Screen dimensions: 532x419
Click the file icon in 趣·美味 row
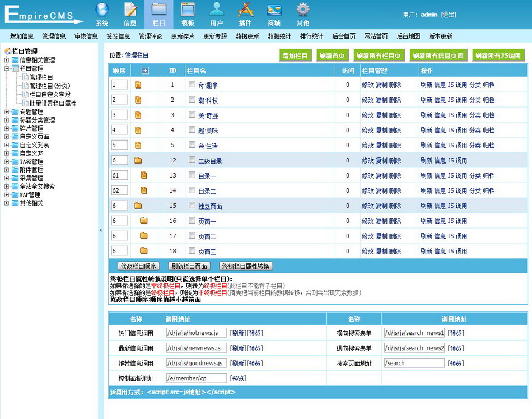(x=138, y=130)
